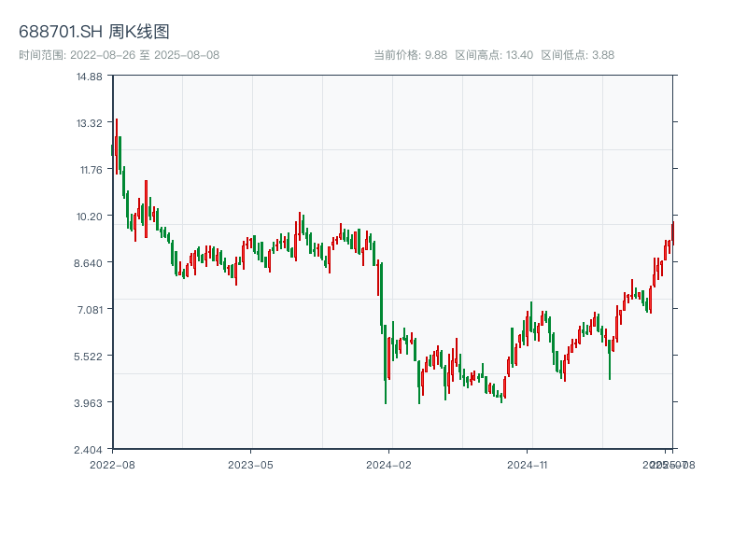The image size is (747, 560).
Task: Click the 14.88 y-axis label
Action: (90, 77)
